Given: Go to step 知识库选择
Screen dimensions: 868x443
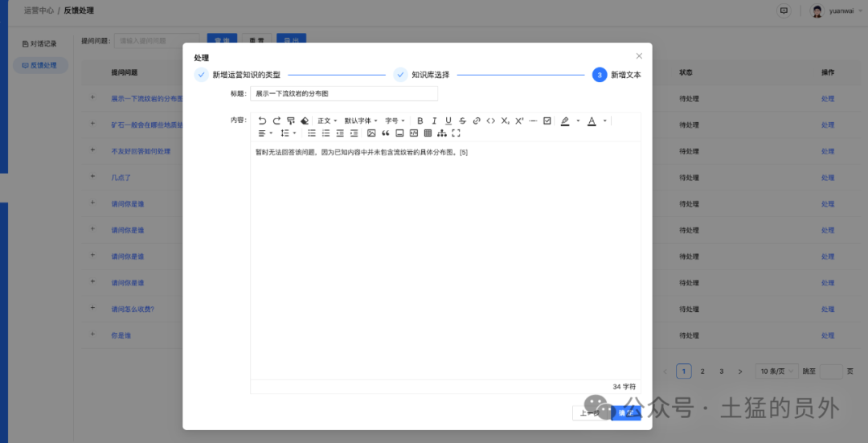Looking at the screenshot, I should (422, 75).
